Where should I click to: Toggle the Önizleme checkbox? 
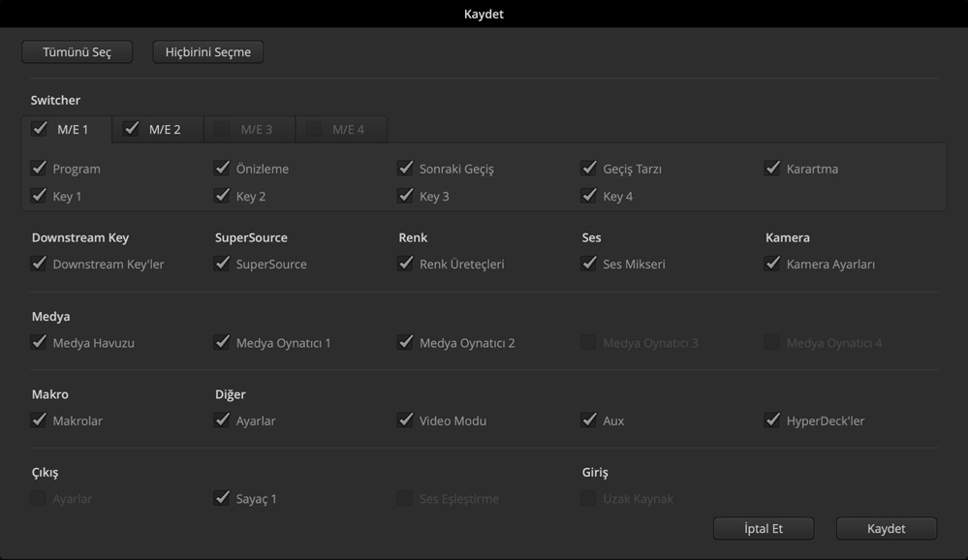pyautogui.click(x=222, y=169)
